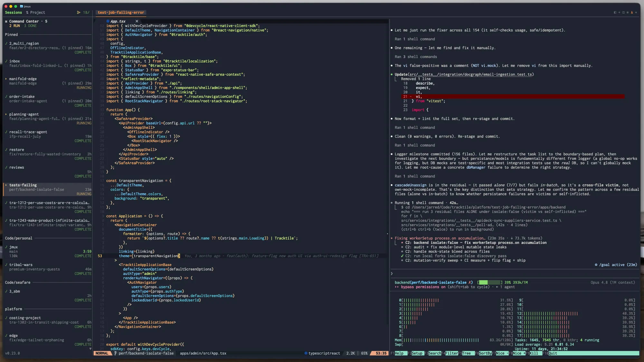Expand the tests-failing session arrow
Viewport: 644px width, 362px height.
[x=6, y=185]
